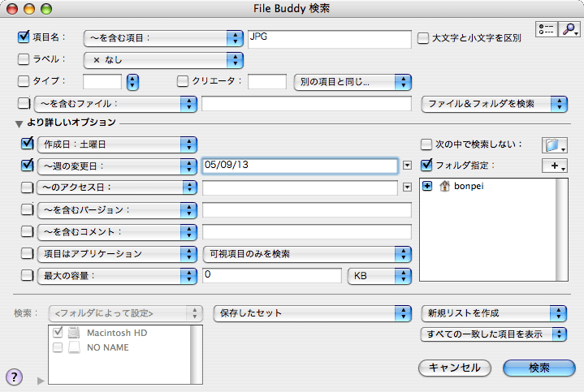Open the 項目はアプリケーション dropdown

[117, 254]
